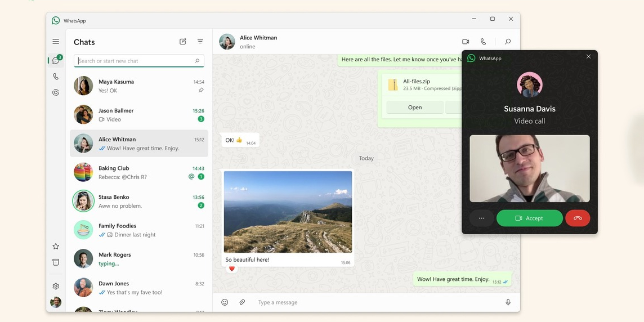Click the WhatsApp logo in title bar

tap(56, 20)
